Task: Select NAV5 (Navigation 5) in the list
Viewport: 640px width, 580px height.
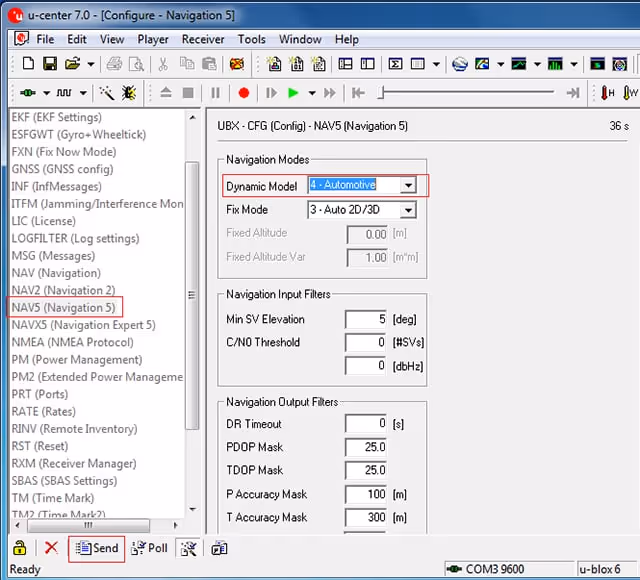Action: [64, 307]
